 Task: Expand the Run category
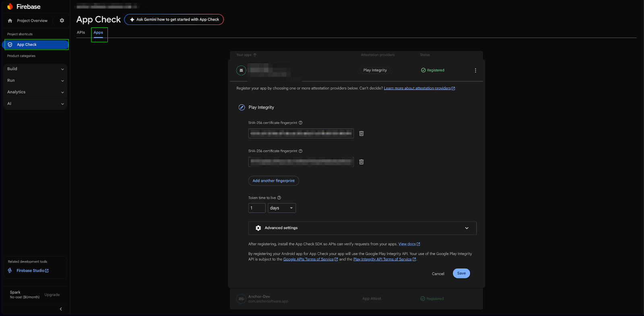tap(35, 81)
